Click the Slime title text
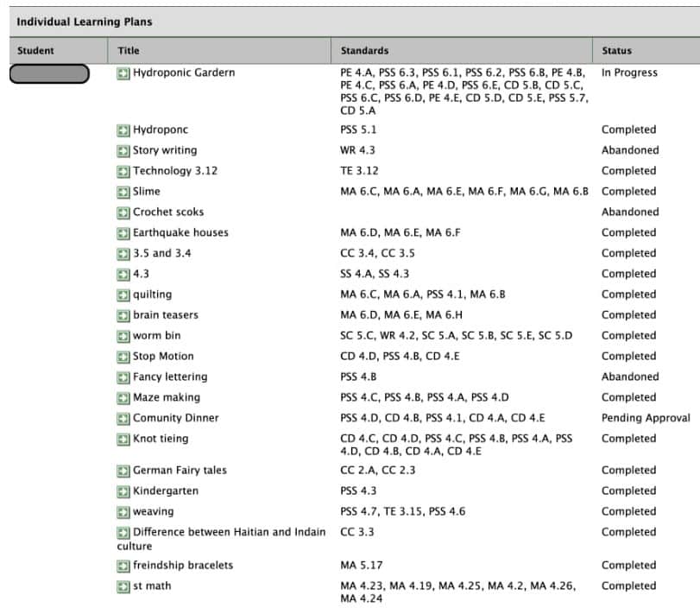This screenshot has height=608, width=700. [147, 191]
